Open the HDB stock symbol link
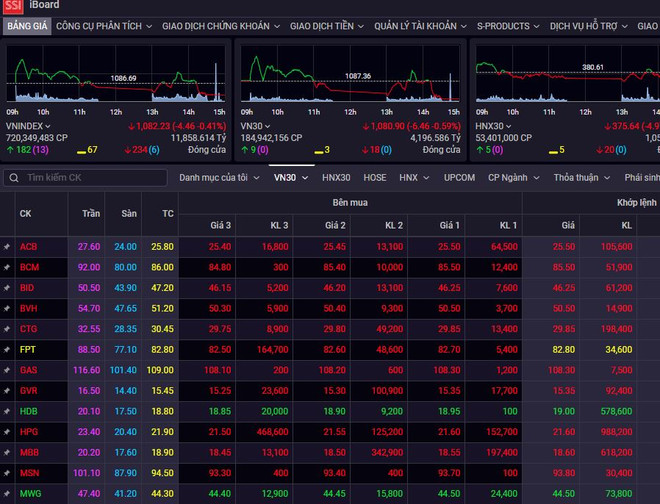The width and height of the screenshot is (660, 504). click(x=29, y=411)
